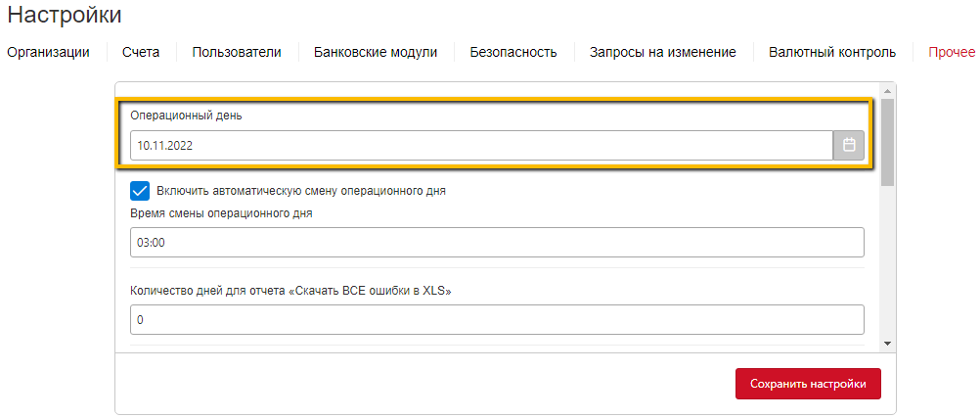This screenshot has width=980, height=418.
Task: Disable автоматическую смену операционного дня checkbox
Action: 140,191
